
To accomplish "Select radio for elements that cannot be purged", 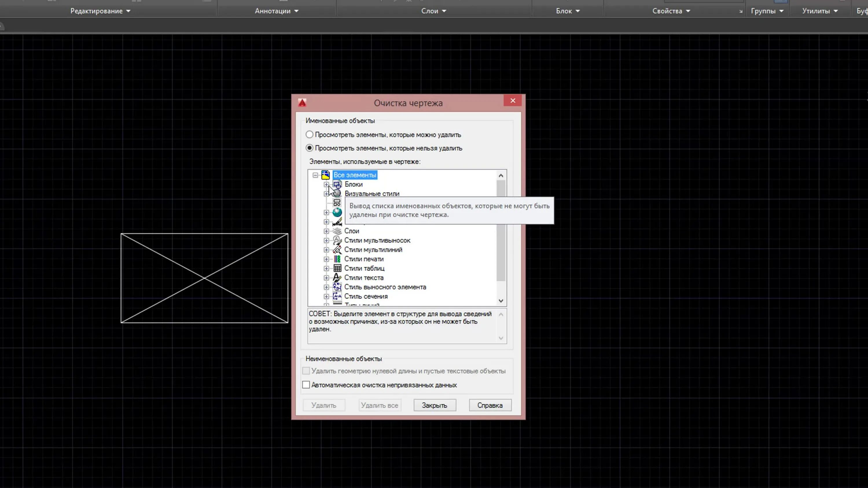I will 309,148.
